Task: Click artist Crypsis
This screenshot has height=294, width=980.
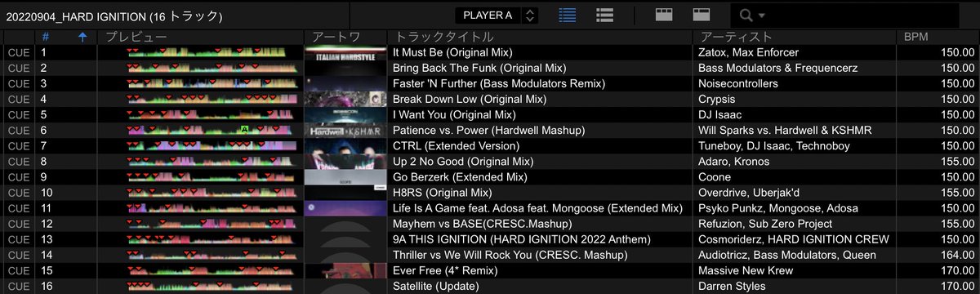Action: point(718,99)
